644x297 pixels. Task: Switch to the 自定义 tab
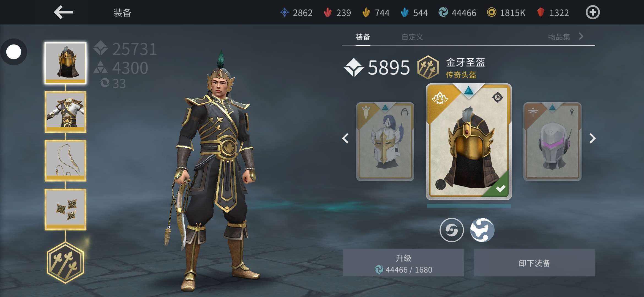[x=412, y=37]
